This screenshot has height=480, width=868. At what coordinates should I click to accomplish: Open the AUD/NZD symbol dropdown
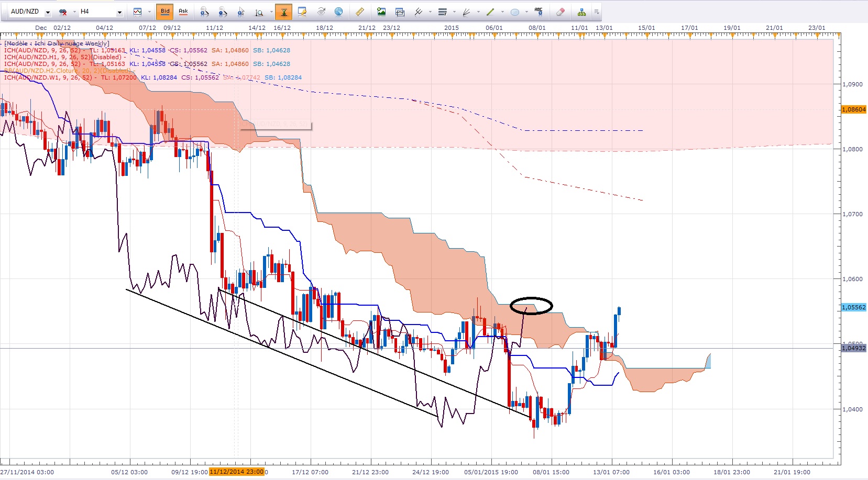(48, 12)
